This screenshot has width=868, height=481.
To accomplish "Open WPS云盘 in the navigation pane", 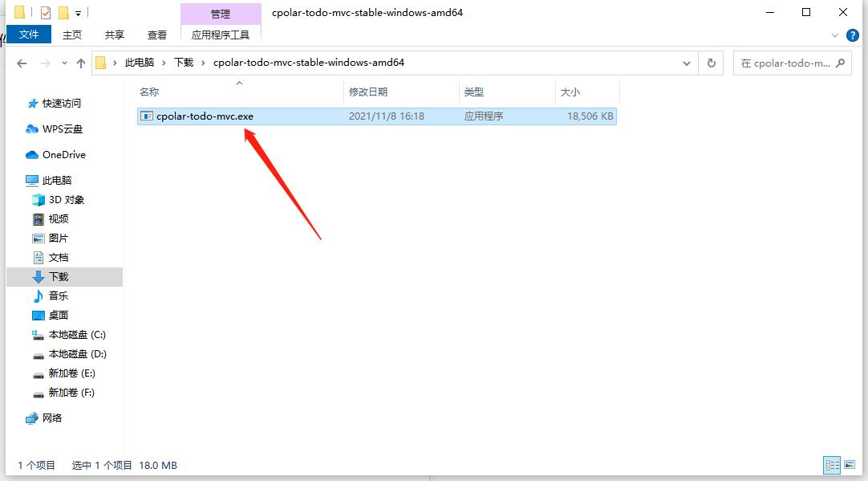I will tap(62, 129).
